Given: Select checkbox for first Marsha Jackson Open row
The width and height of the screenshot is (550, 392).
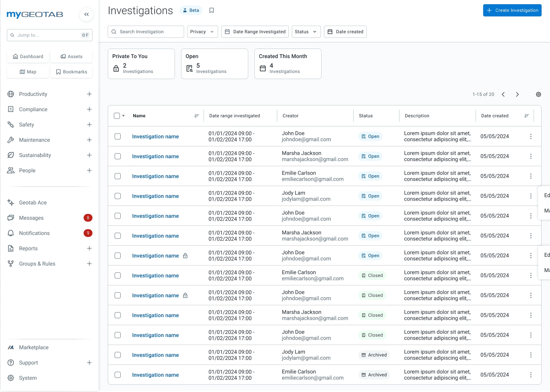Looking at the screenshot, I should click(118, 156).
